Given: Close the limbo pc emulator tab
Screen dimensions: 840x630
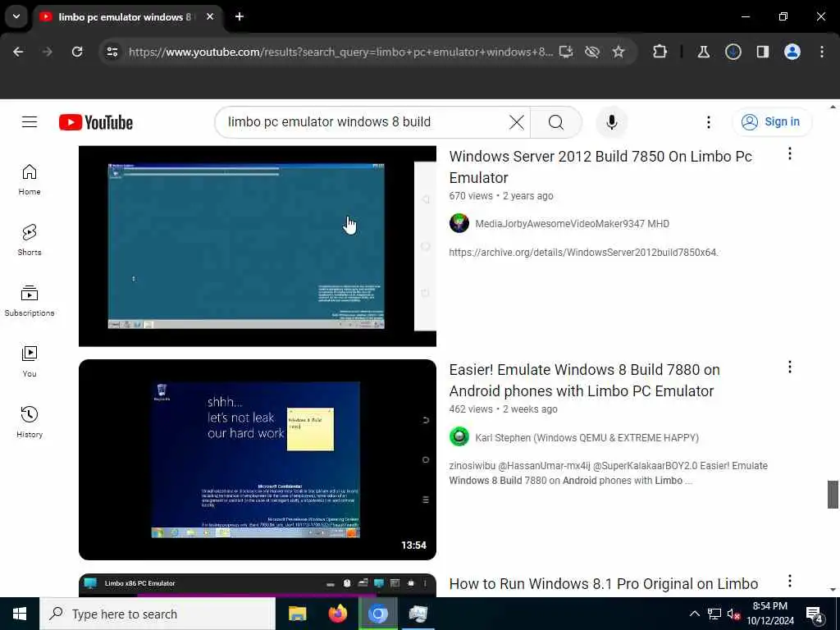Looking at the screenshot, I should click(210, 17).
